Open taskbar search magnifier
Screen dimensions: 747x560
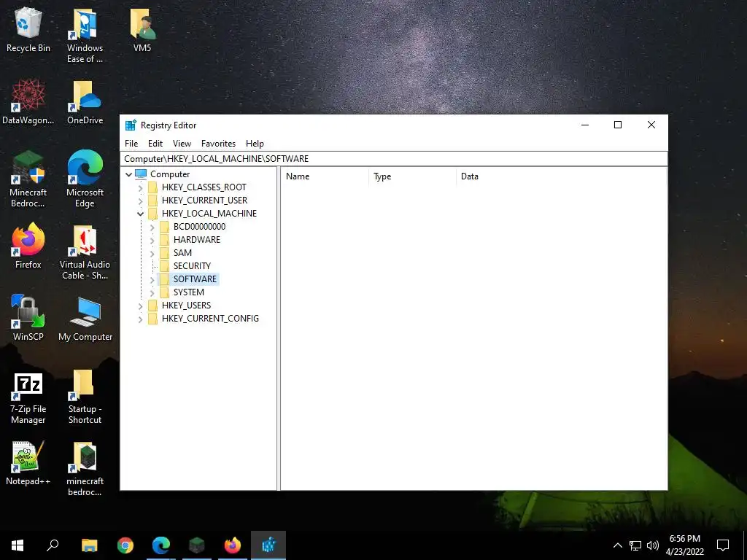(53, 545)
